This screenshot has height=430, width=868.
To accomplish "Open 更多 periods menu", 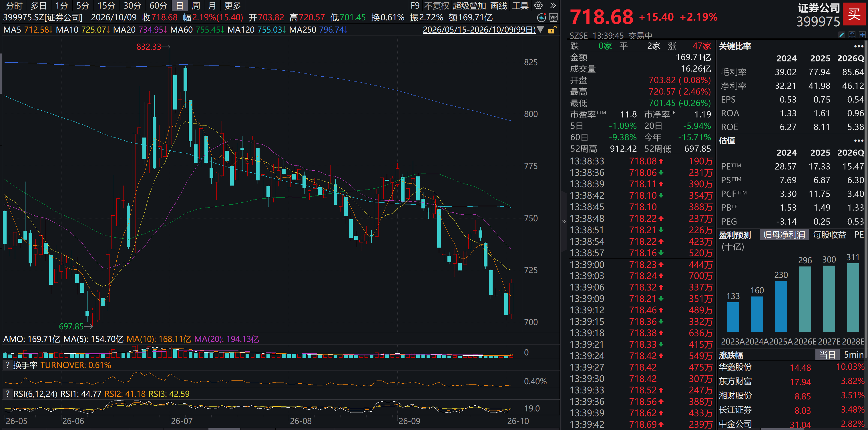I will click(x=232, y=6).
